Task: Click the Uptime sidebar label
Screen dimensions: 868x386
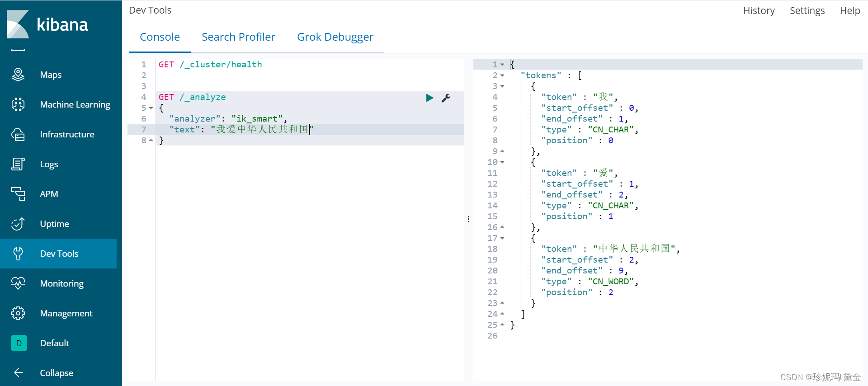Action: pyautogui.click(x=54, y=224)
